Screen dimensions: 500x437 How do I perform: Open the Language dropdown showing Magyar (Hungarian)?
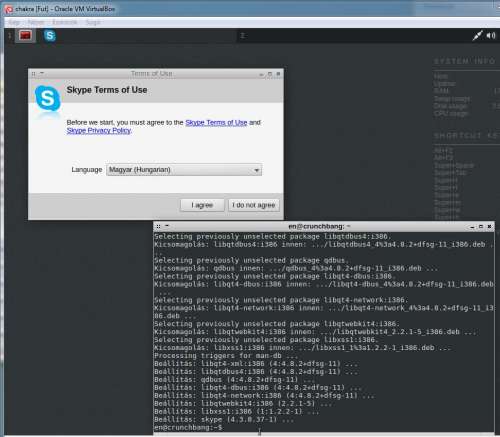point(184,170)
